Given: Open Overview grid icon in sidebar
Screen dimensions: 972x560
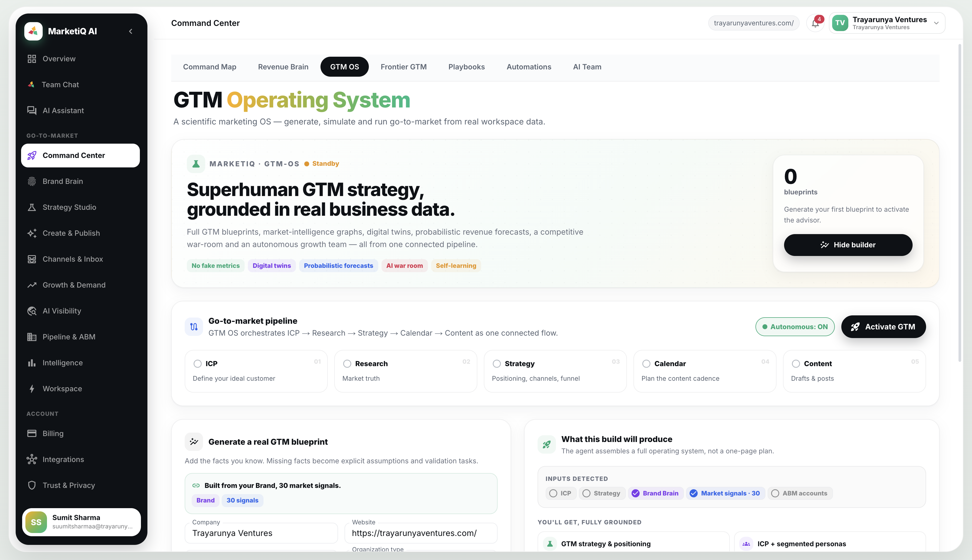Looking at the screenshot, I should tap(32, 59).
